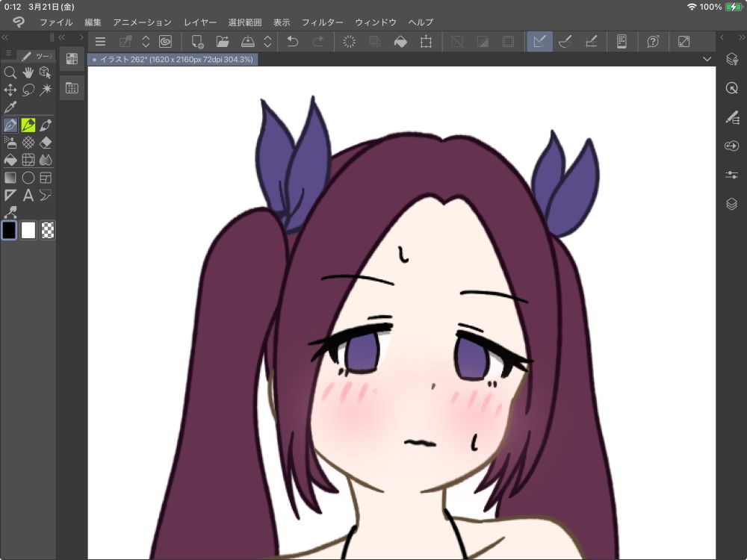The width and height of the screenshot is (747, 560).
Task: Activate the scale/rotate transform icon
Action: click(426, 41)
